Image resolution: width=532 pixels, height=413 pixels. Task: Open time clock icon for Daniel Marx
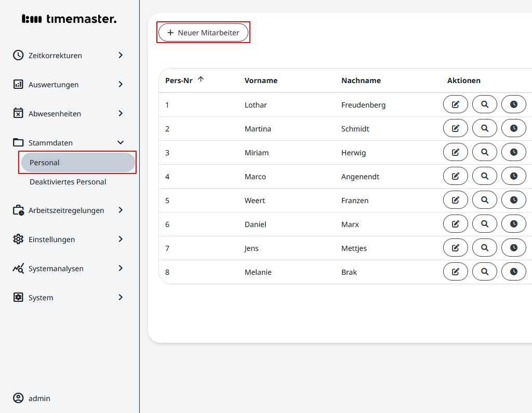tap(513, 224)
